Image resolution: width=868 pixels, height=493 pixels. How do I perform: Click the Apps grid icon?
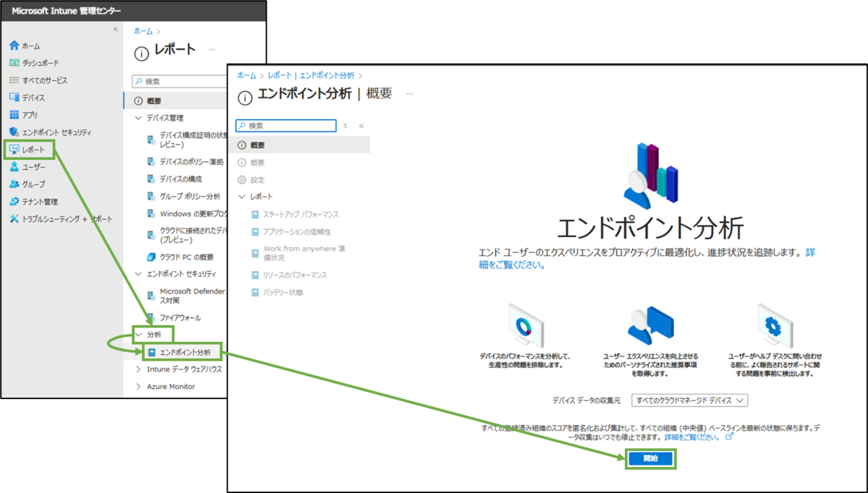tap(14, 115)
